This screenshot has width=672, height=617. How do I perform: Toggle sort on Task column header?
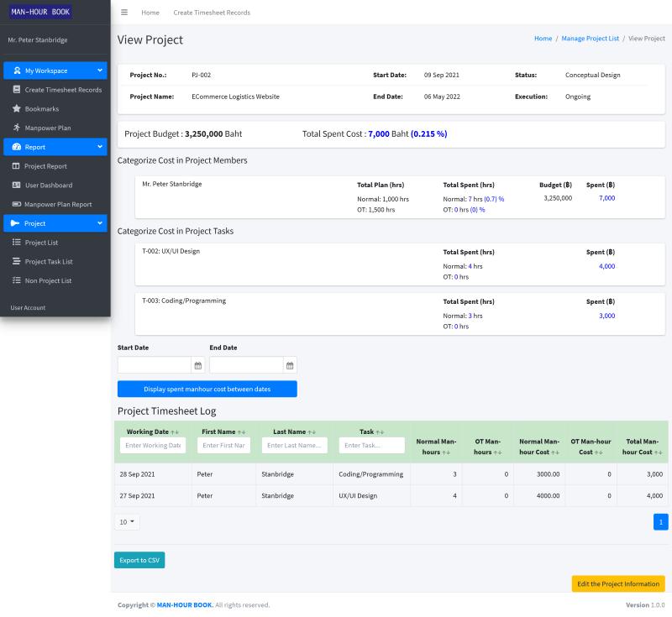[380, 432]
